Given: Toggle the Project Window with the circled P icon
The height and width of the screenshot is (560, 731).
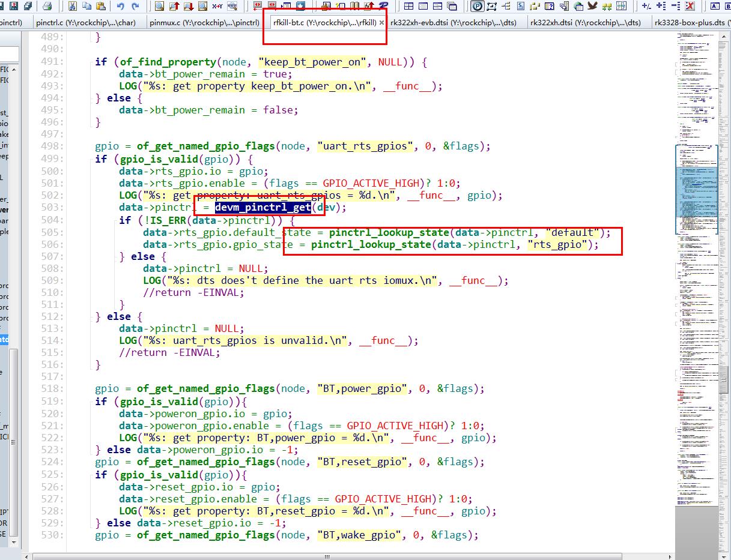Looking at the screenshot, I should (477, 7).
